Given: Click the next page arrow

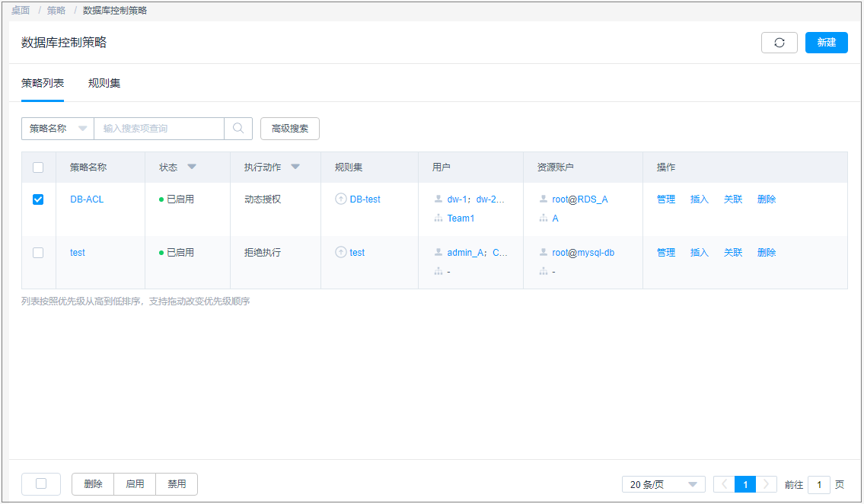Looking at the screenshot, I should click(767, 484).
